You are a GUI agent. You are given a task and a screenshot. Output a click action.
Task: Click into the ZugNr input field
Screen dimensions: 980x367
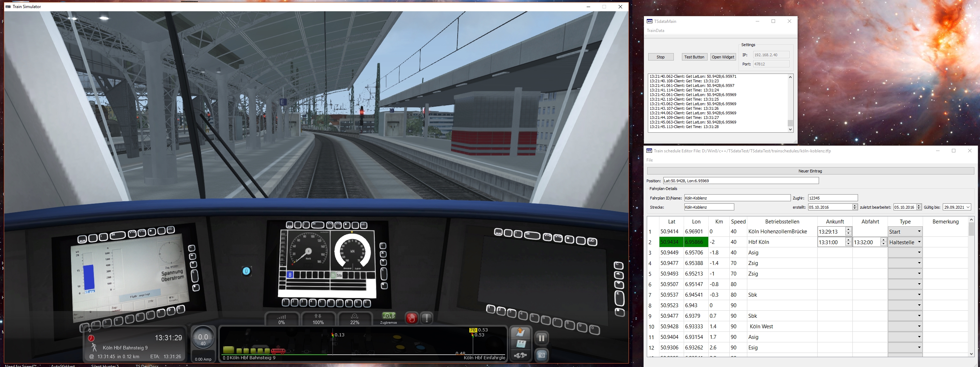click(x=832, y=198)
